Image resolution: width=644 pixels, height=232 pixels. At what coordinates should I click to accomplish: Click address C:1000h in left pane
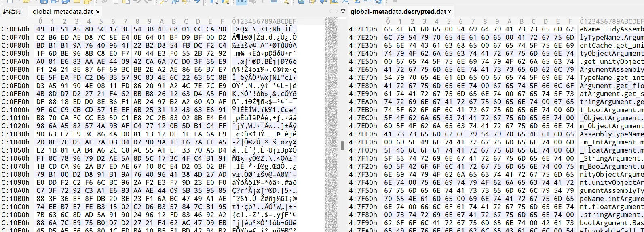pos(15,110)
